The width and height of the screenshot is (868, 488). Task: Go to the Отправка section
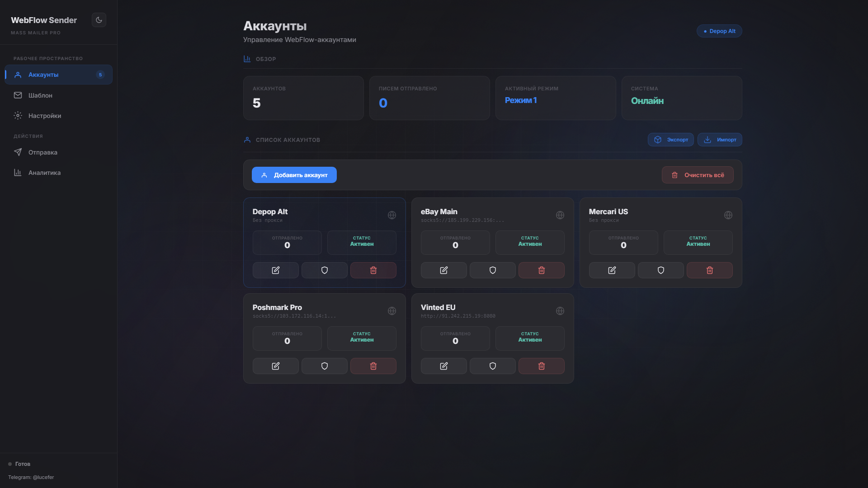[42, 152]
